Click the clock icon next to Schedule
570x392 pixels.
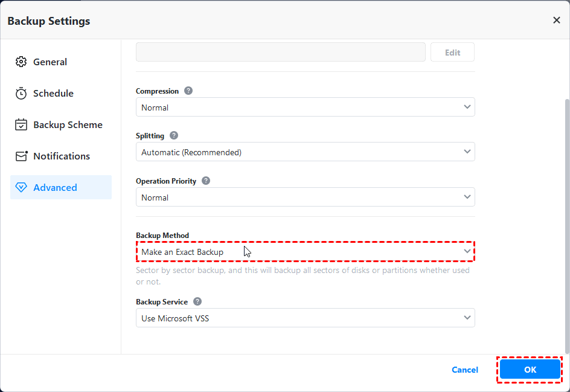(x=21, y=93)
